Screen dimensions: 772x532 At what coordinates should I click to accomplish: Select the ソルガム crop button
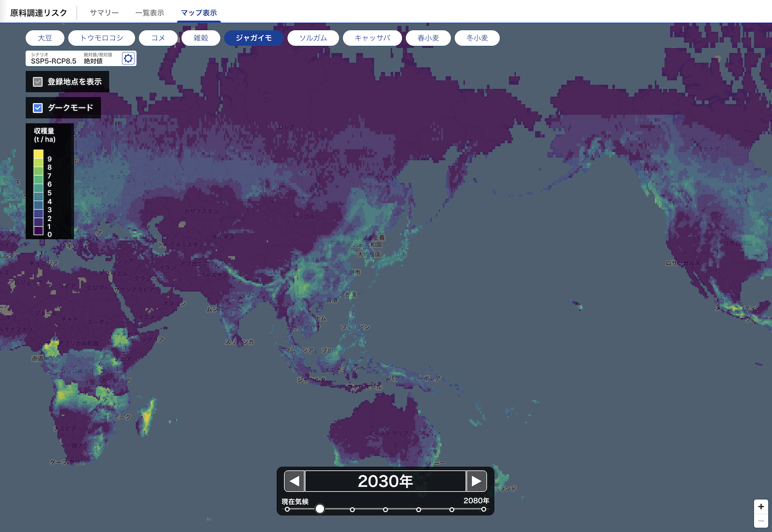(x=313, y=38)
